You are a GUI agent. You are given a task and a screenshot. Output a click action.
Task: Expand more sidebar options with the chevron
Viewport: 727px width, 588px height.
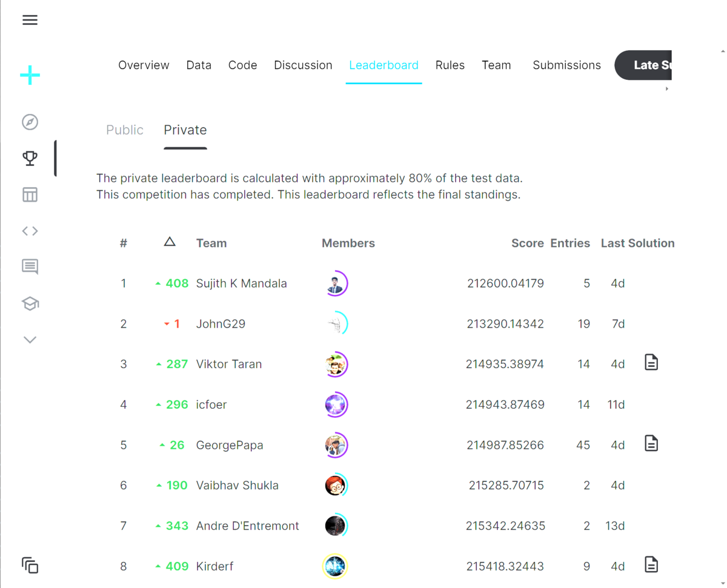[x=30, y=339]
